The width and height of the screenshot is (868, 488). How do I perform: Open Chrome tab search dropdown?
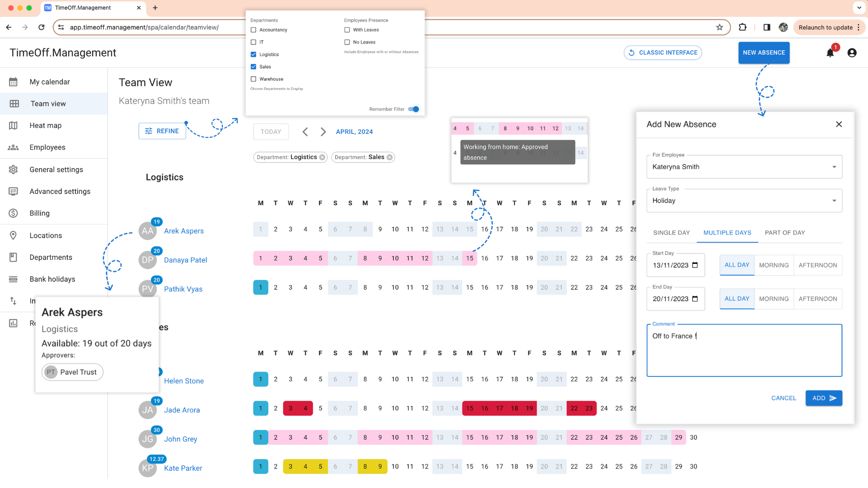click(859, 8)
